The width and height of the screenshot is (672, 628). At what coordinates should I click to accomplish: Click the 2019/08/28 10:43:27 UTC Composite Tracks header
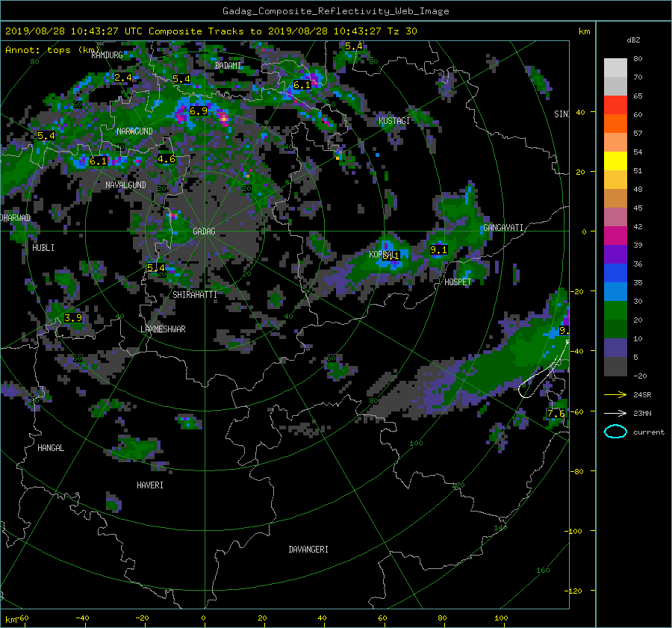pos(211,31)
